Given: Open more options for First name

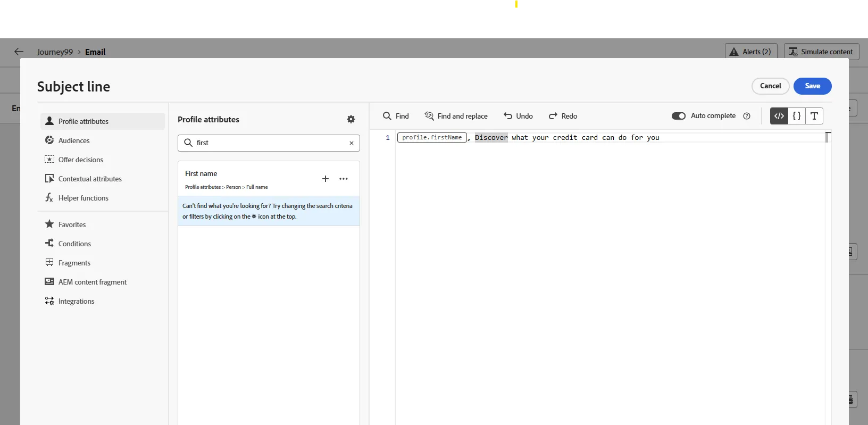Looking at the screenshot, I should 344,179.
